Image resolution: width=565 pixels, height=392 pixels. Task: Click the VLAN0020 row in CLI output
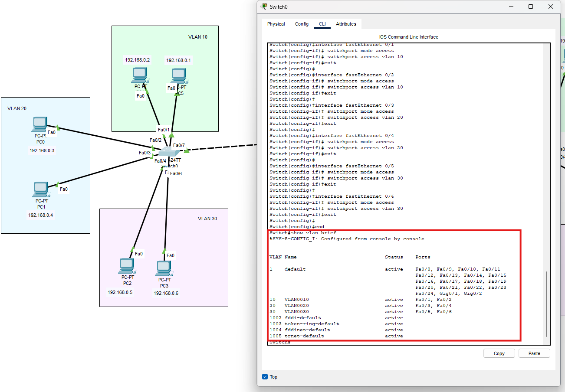(360, 306)
